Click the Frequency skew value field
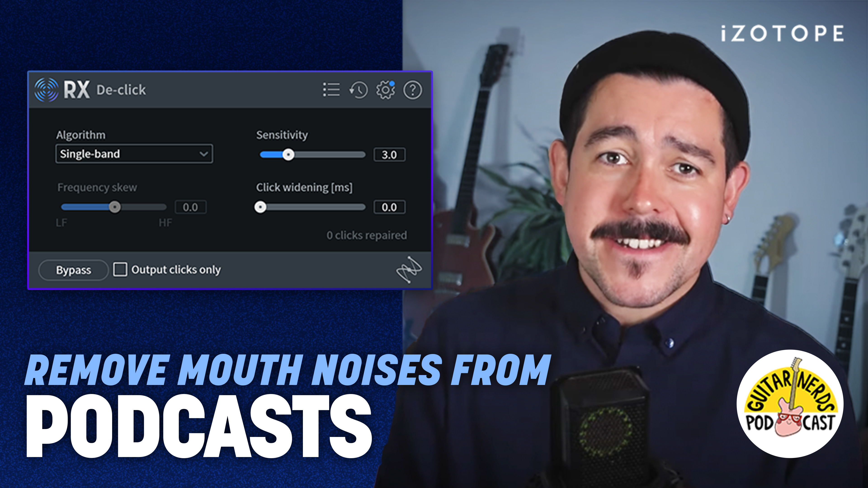 point(191,207)
